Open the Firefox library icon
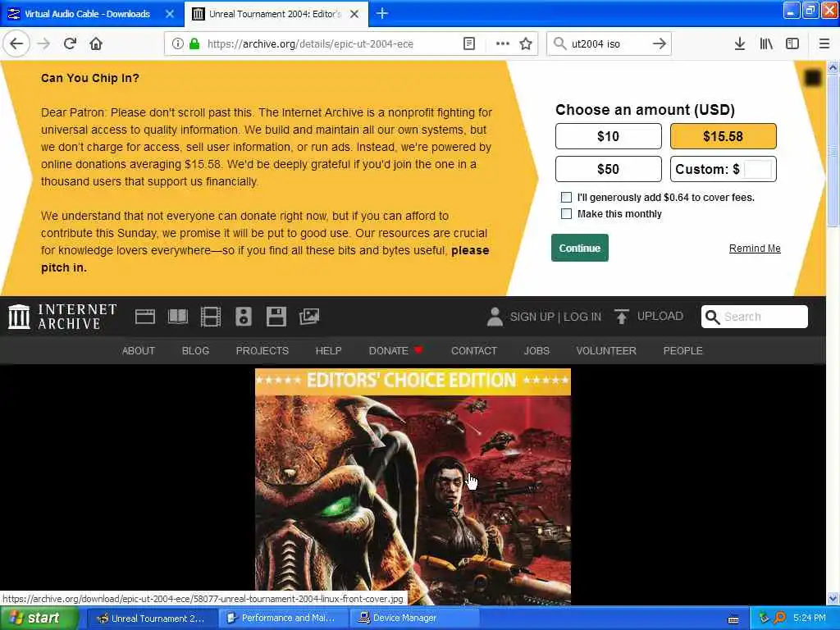Viewport: 840px width, 630px height. tap(766, 43)
